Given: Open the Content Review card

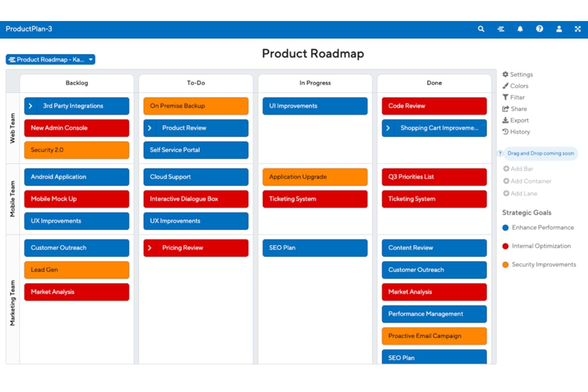Looking at the screenshot, I should tap(434, 248).
